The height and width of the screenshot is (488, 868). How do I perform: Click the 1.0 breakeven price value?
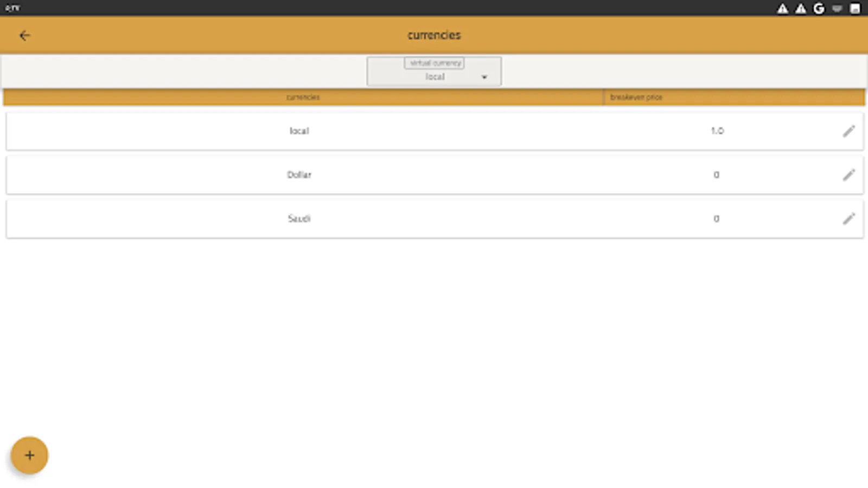[x=717, y=131]
